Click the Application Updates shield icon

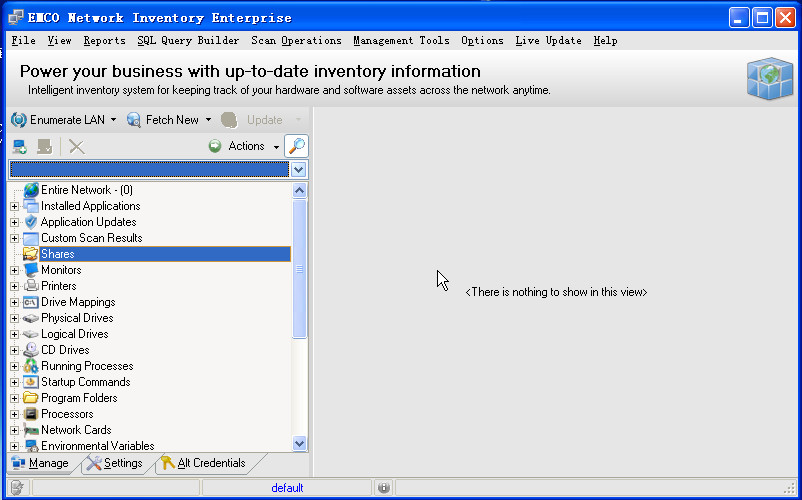(31, 222)
